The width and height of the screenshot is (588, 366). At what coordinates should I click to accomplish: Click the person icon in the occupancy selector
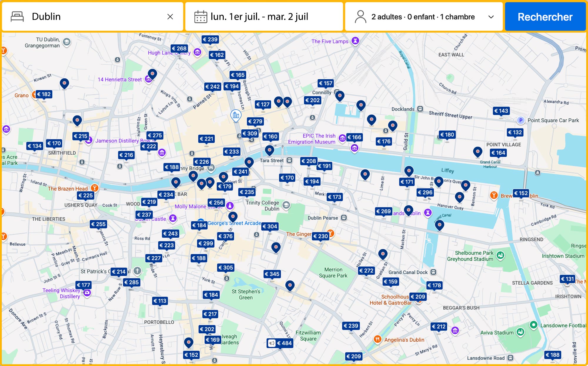(361, 16)
